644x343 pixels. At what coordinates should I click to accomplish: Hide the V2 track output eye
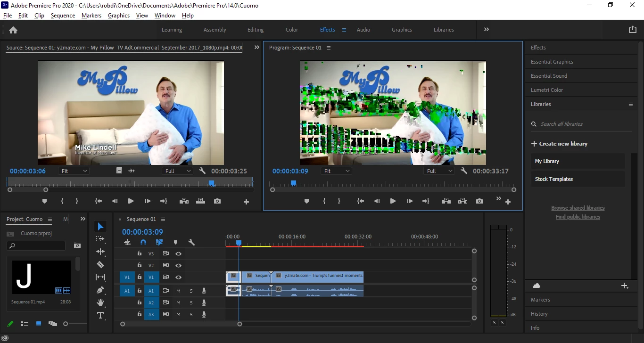coord(179,265)
